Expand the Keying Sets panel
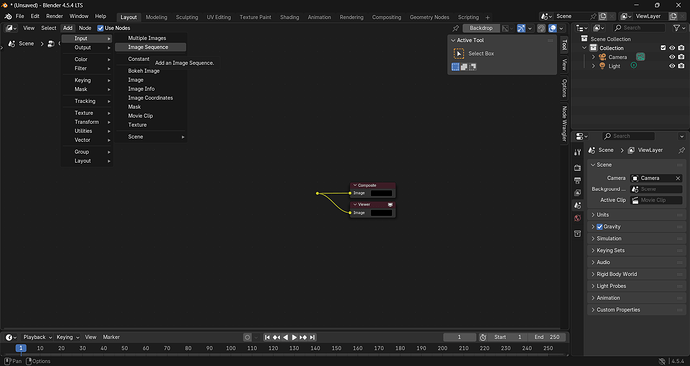 click(636, 250)
